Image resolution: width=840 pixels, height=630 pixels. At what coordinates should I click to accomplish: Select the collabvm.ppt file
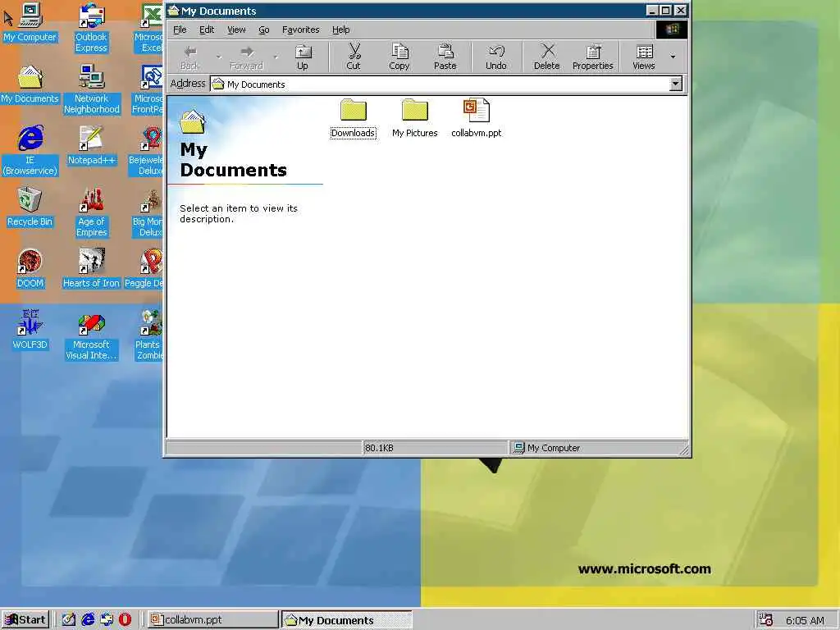[477, 118]
